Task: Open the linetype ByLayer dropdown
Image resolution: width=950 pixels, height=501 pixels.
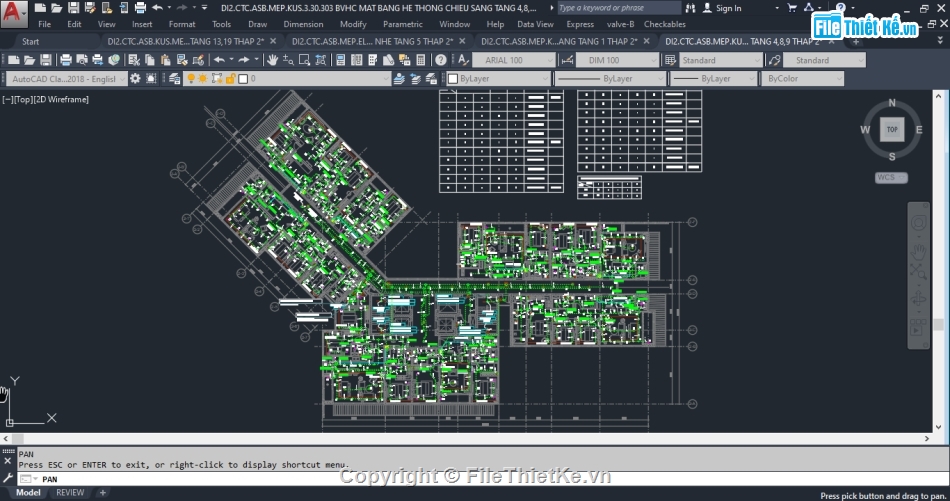Action: [660, 78]
